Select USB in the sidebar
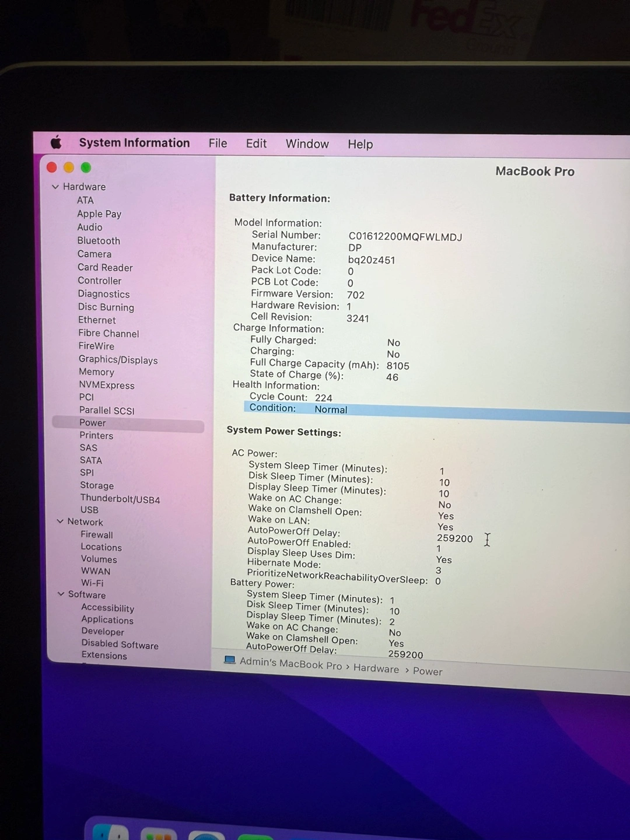630x840 pixels. point(89,509)
